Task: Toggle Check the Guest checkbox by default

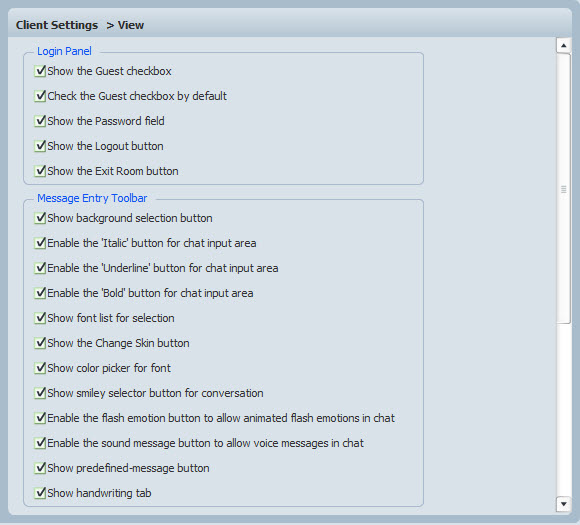Action: point(40,96)
